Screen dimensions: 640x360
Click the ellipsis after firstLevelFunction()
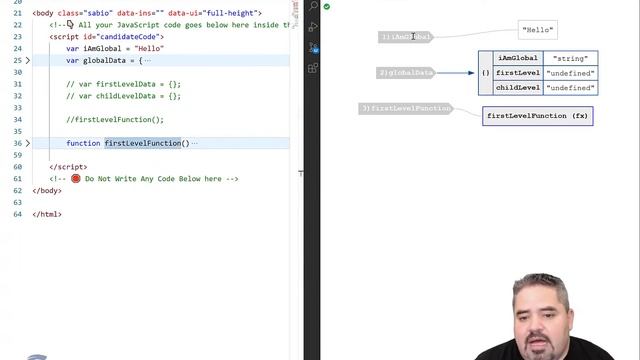[x=194, y=143]
